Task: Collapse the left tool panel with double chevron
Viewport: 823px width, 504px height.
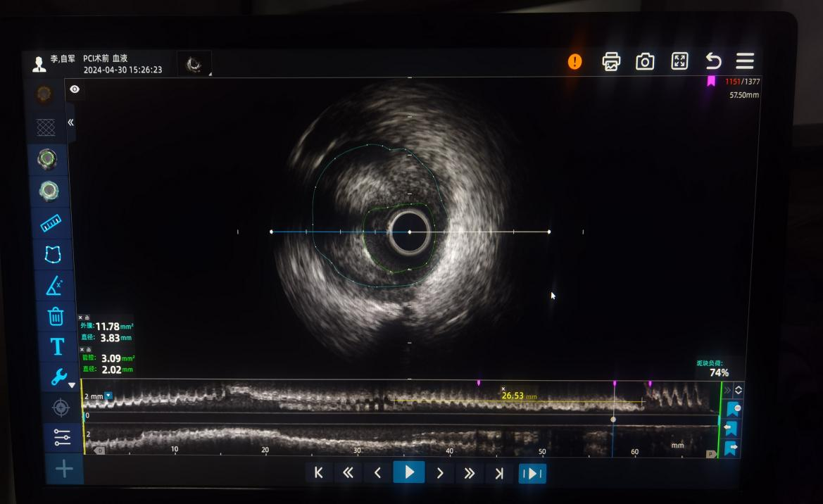Action: pos(70,122)
